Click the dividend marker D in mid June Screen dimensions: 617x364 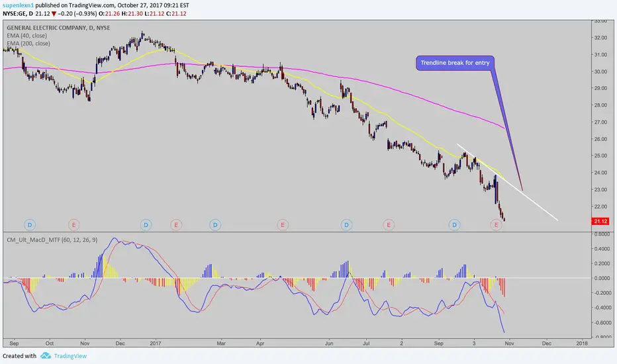click(x=347, y=225)
